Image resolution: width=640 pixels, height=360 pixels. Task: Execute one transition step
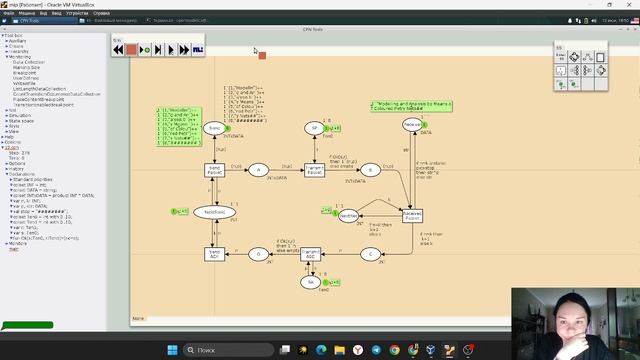158,50
